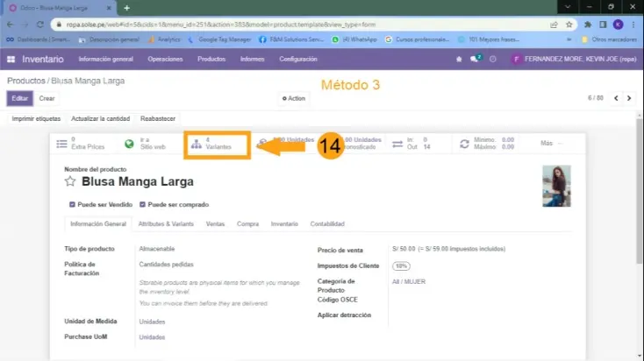The height and width of the screenshot is (361, 644).
Task: Switch to the Attributes & Variants tab
Action: pyautogui.click(x=166, y=224)
